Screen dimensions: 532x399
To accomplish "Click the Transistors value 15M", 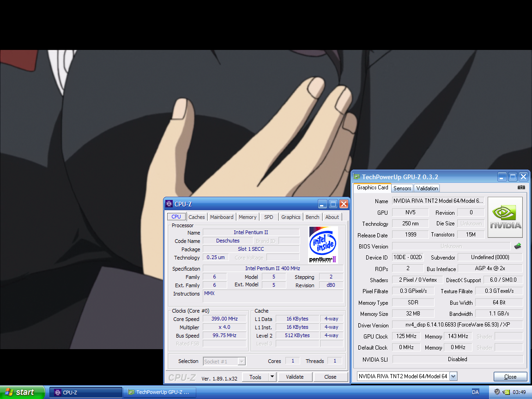I will (471, 235).
